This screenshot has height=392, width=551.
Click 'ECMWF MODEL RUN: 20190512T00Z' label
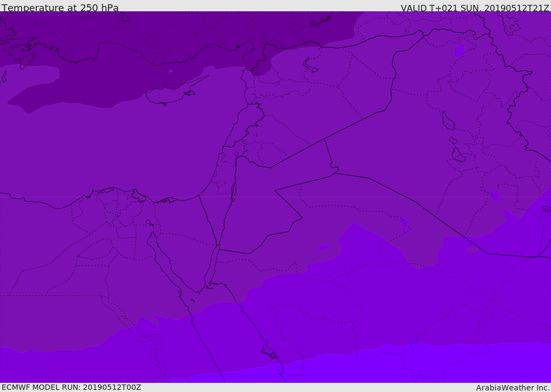coord(72,387)
